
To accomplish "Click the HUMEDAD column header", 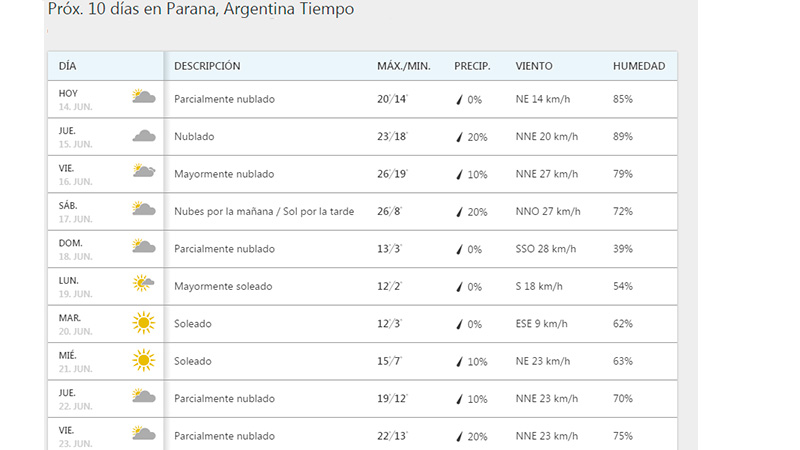I will [x=639, y=66].
